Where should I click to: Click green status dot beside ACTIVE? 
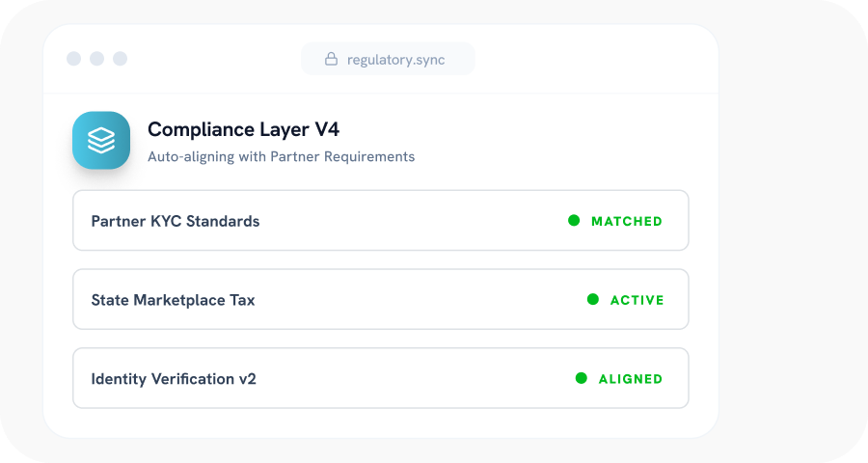pos(593,300)
